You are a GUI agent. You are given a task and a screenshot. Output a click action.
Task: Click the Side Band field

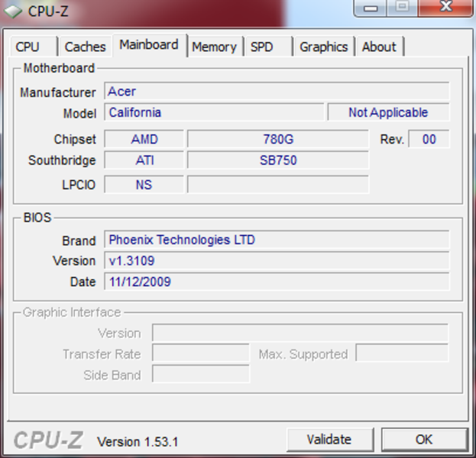pos(201,374)
